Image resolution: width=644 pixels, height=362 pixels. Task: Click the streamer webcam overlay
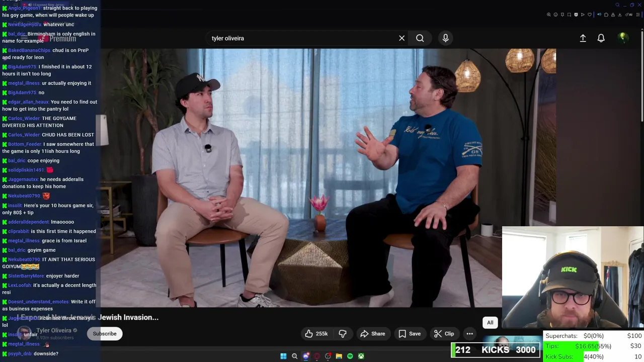pos(573,278)
